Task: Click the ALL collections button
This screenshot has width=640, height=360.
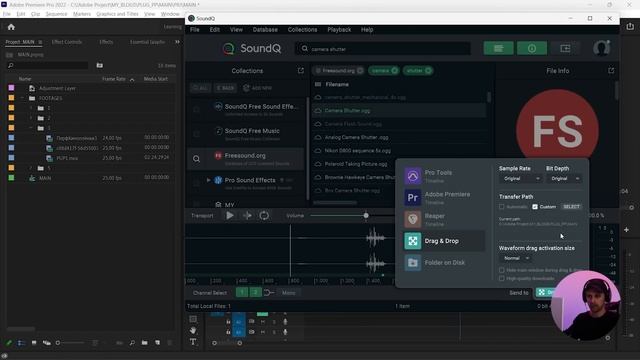Action: tap(200, 88)
